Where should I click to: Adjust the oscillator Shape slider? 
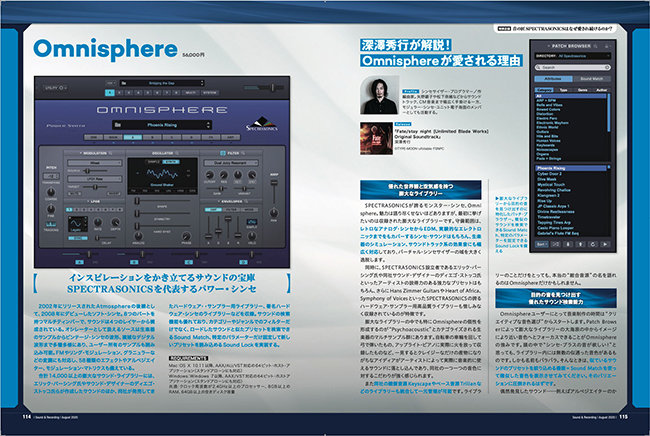pos(162,201)
